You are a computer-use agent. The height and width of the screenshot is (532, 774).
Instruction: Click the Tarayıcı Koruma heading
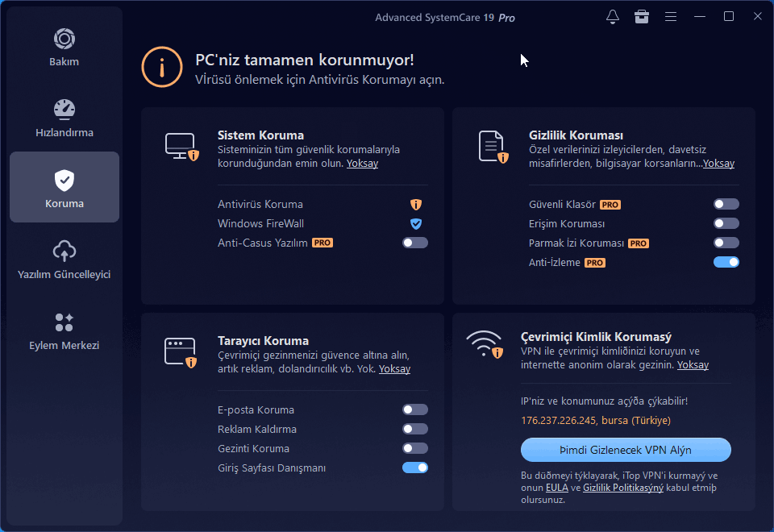click(263, 341)
